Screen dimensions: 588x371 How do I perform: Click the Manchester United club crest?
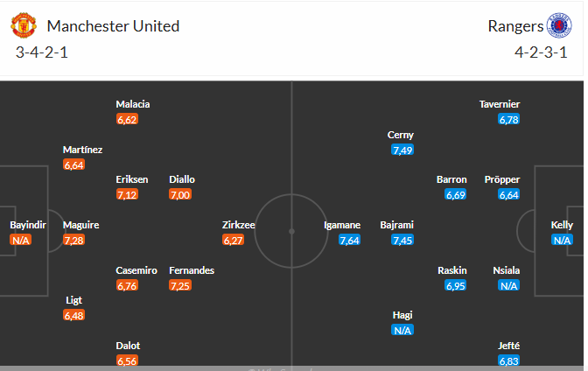[x=24, y=26]
